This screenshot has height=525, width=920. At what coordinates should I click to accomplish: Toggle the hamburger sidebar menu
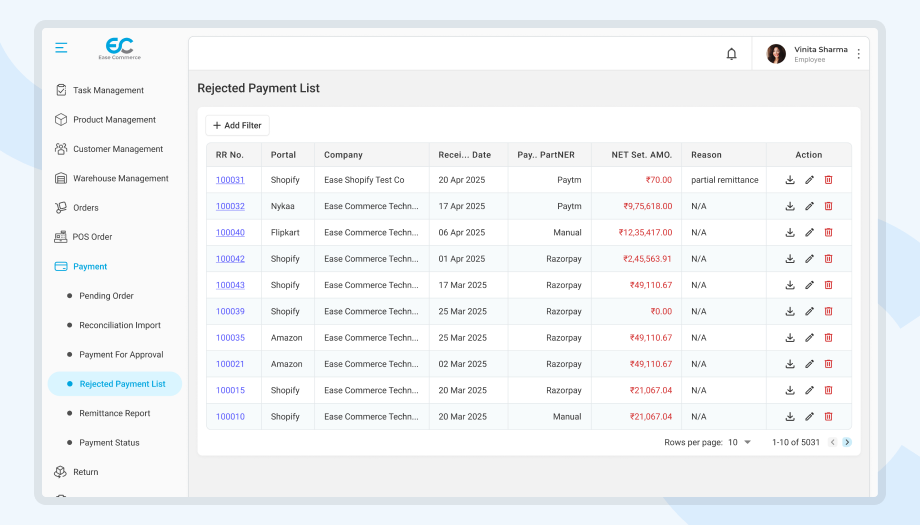pos(61,48)
